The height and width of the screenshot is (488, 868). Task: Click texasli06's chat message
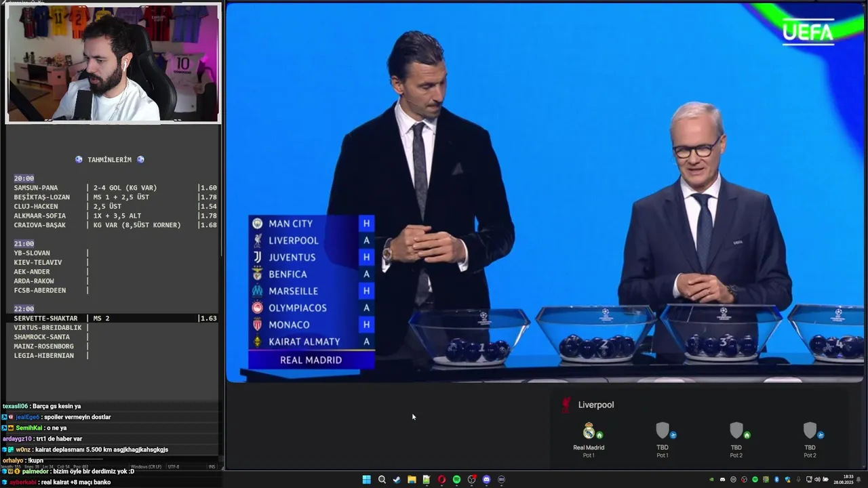point(42,406)
